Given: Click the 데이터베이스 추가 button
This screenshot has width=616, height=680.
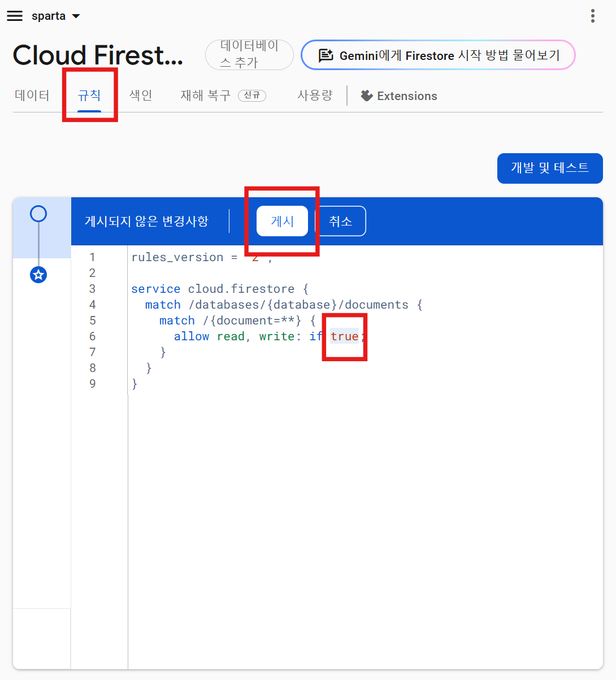Looking at the screenshot, I should (x=249, y=54).
